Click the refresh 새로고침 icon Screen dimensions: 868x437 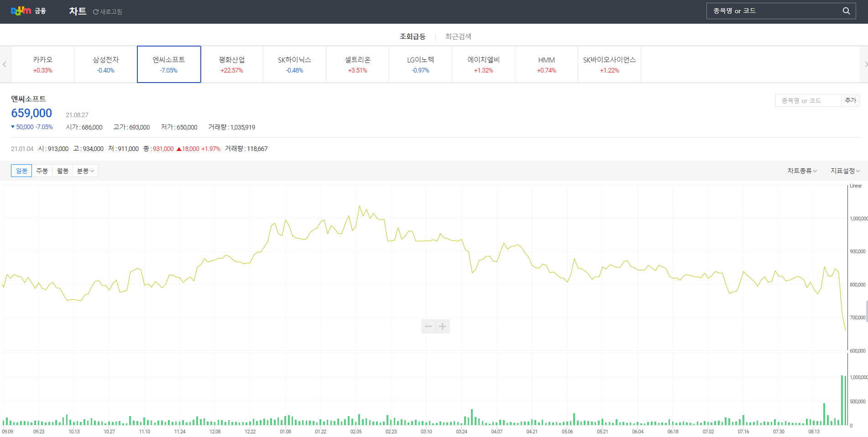click(x=96, y=12)
